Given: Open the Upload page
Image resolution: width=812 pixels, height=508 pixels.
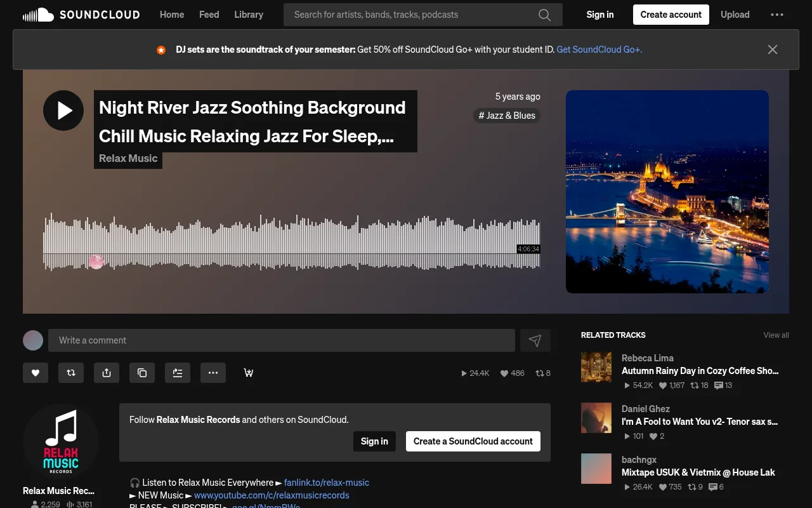Looking at the screenshot, I should tap(735, 15).
